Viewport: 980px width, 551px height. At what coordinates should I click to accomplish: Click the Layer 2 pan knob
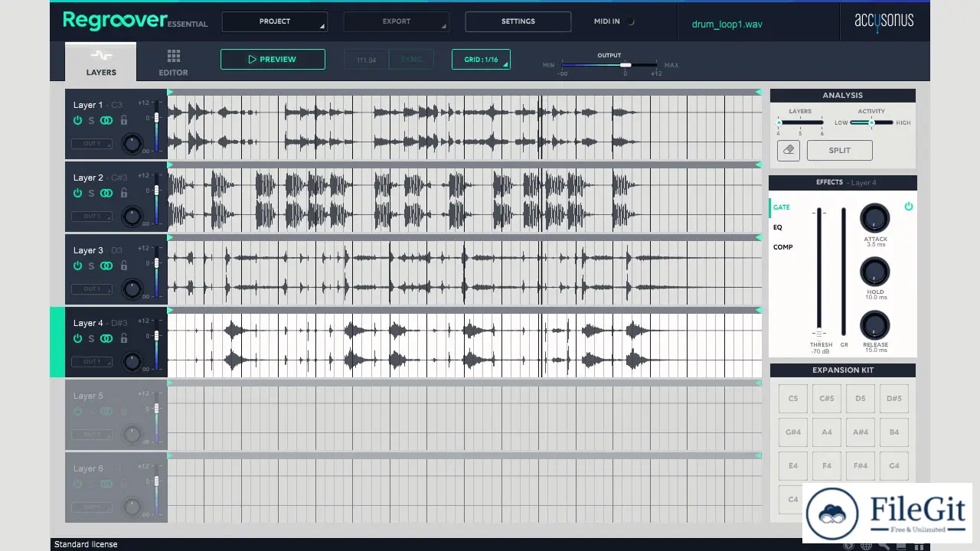(x=132, y=215)
